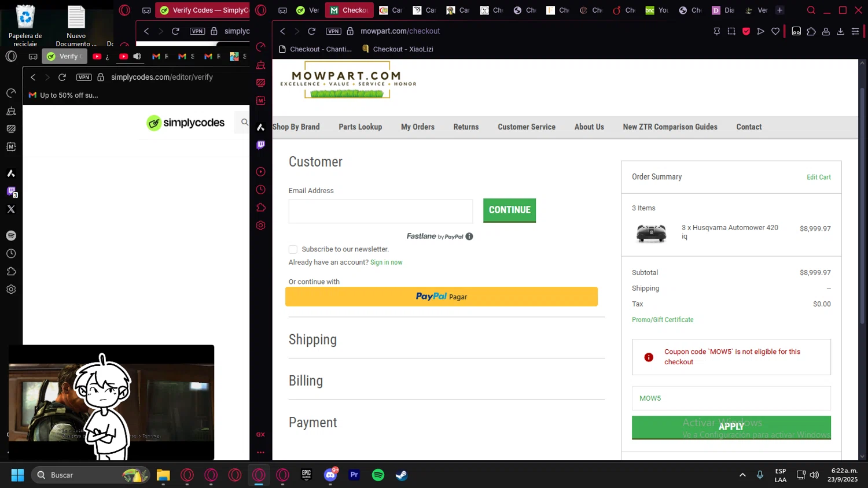Switch to Verify Codes SimplyCodes tab

click(x=203, y=10)
